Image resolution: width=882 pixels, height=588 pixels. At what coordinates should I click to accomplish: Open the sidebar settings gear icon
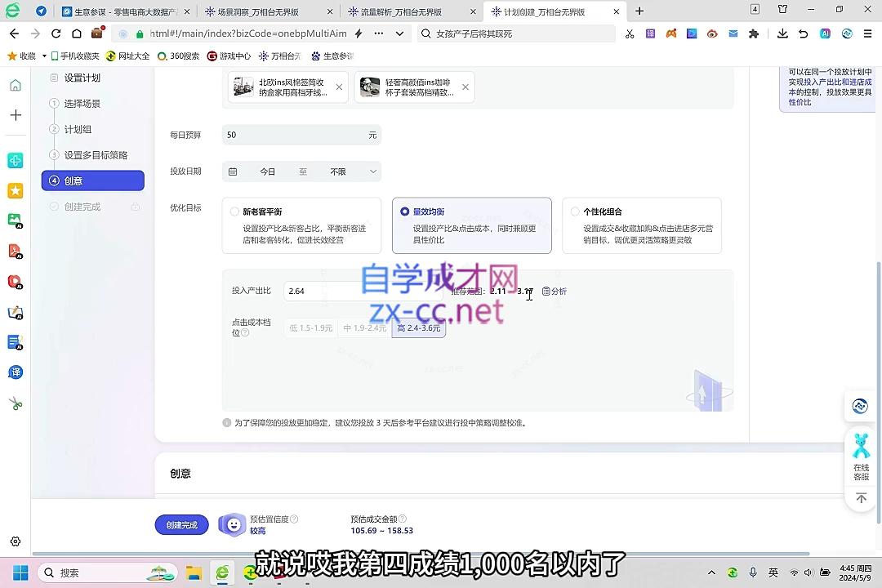(15, 541)
